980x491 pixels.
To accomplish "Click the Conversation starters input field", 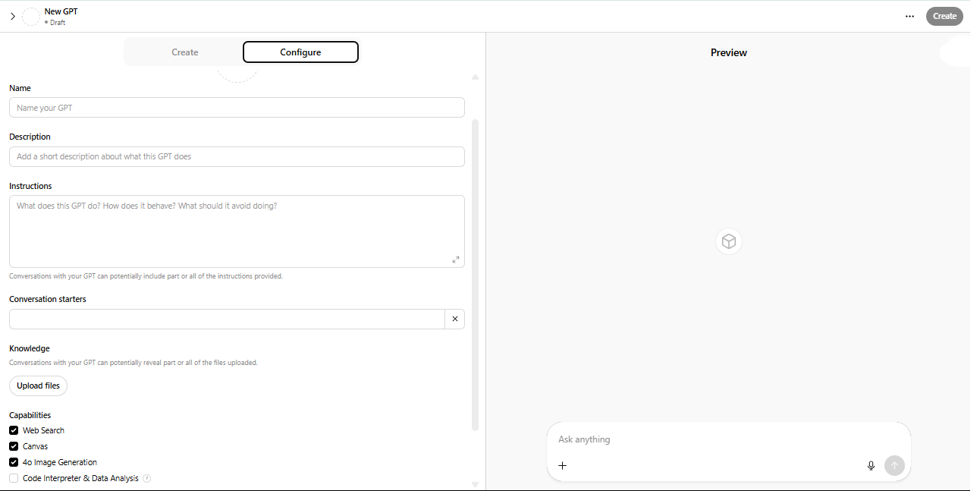I will [227, 319].
